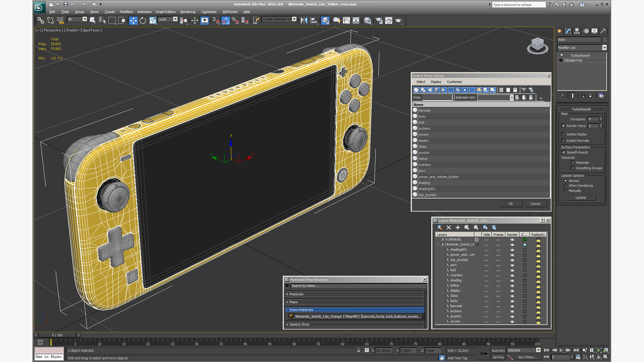
Task: Activate Select and Move tool
Action: pos(133,20)
